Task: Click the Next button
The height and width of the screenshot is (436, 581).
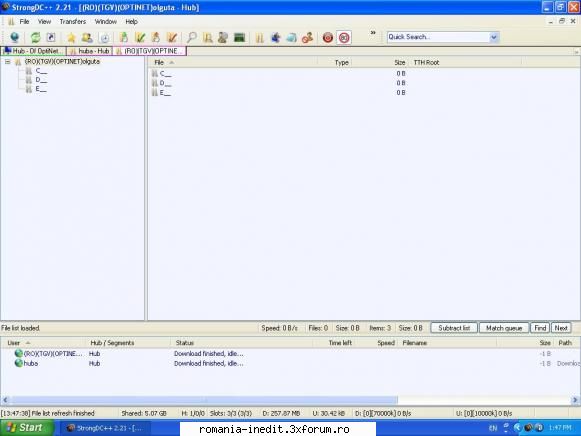Action: point(561,328)
